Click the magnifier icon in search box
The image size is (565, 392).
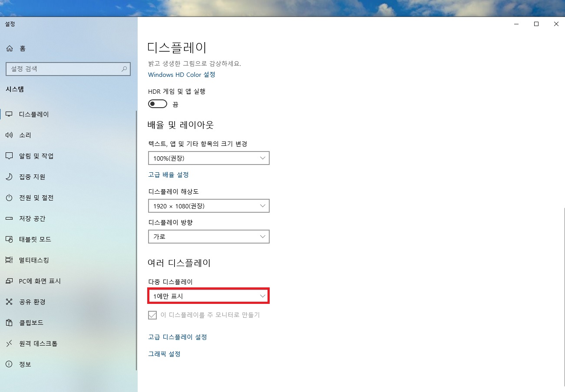click(x=124, y=69)
